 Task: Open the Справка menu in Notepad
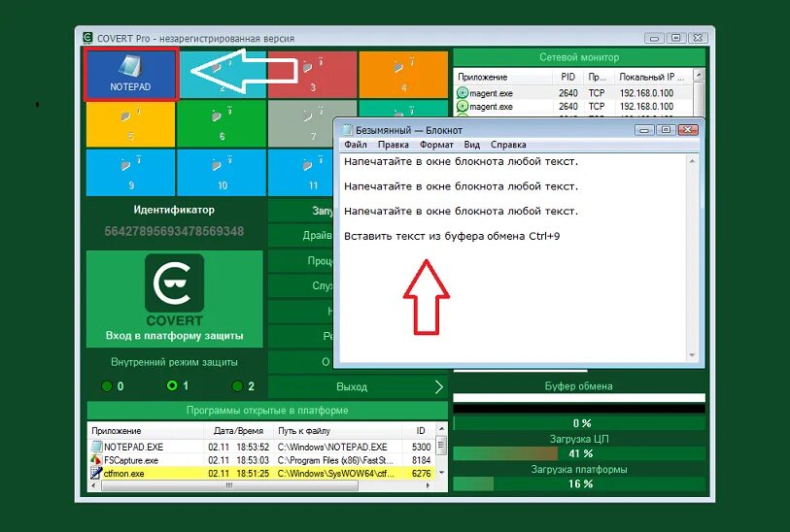[508, 145]
